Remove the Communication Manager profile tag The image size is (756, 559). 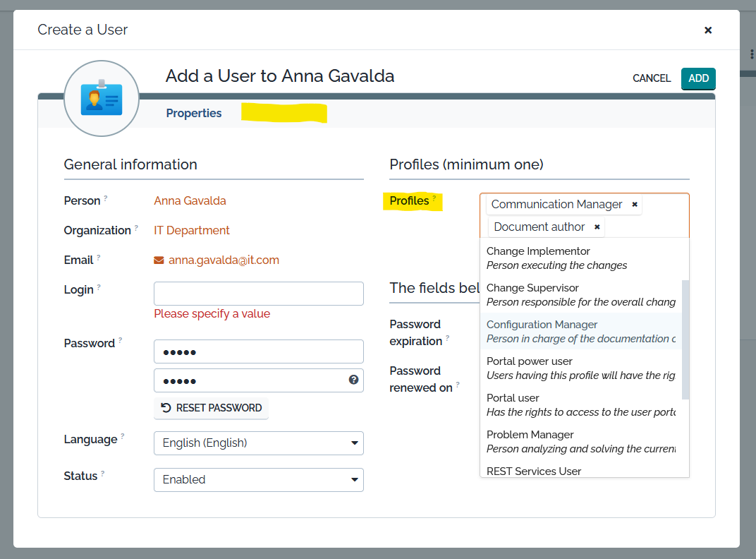[x=635, y=205]
